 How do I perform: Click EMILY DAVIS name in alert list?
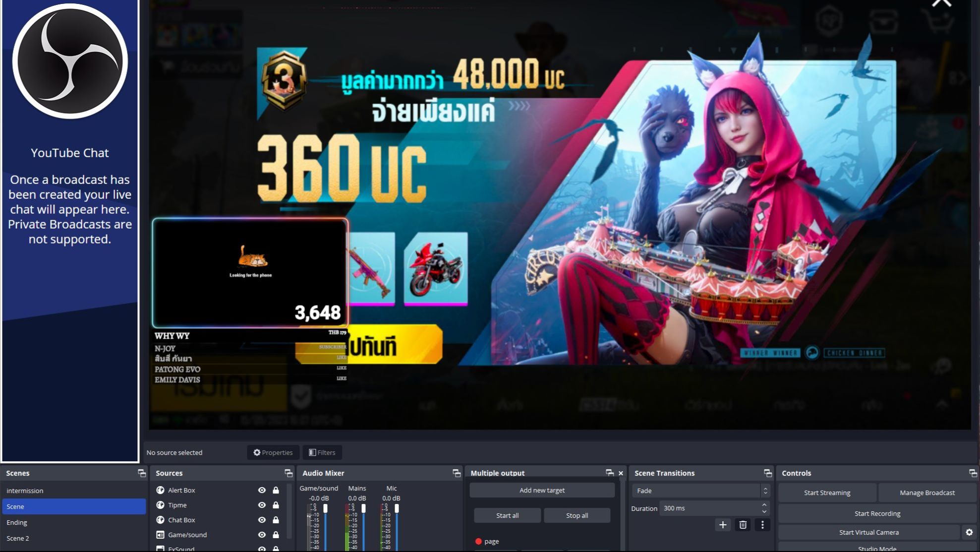[177, 380]
